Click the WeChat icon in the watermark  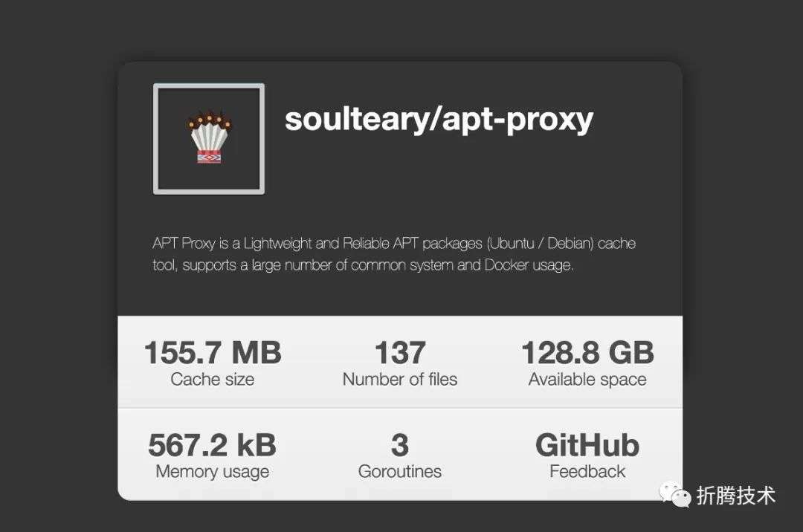point(674,495)
